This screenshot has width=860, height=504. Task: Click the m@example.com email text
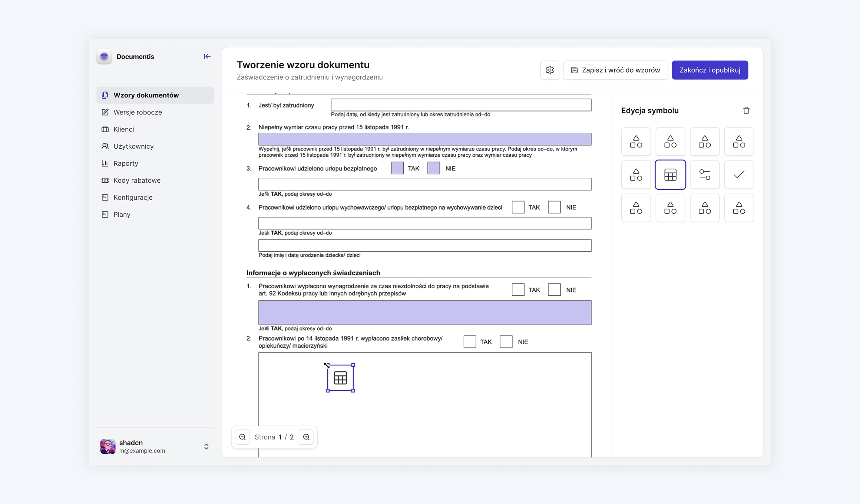coord(142,451)
